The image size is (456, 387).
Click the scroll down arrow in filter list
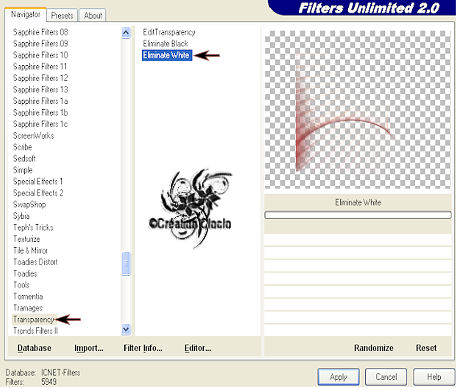coord(126,330)
